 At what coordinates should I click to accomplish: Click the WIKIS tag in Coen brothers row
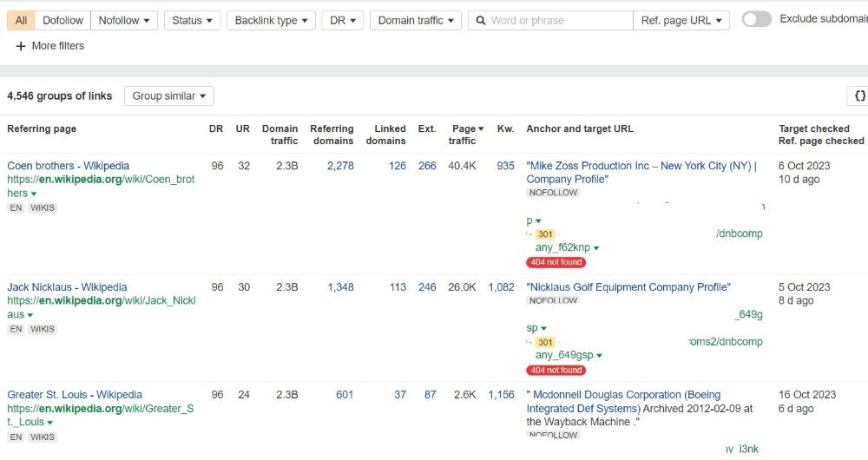pyautogui.click(x=43, y=207)
